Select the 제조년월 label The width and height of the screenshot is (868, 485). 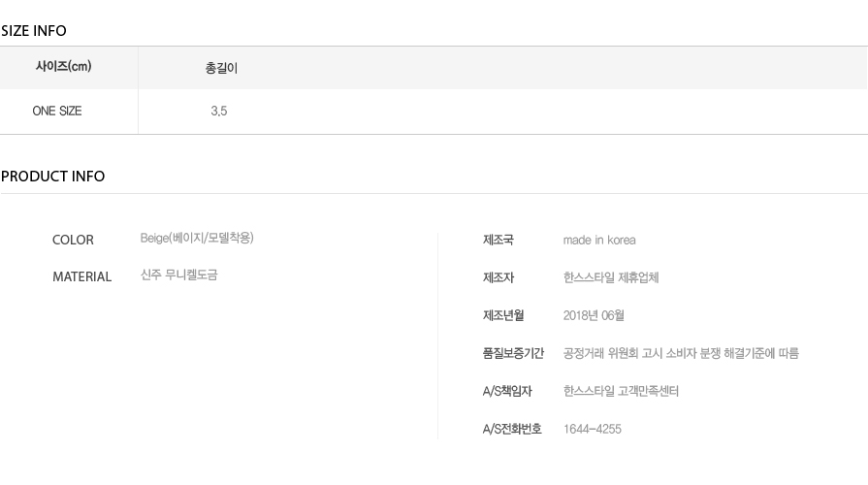(503, 315)
